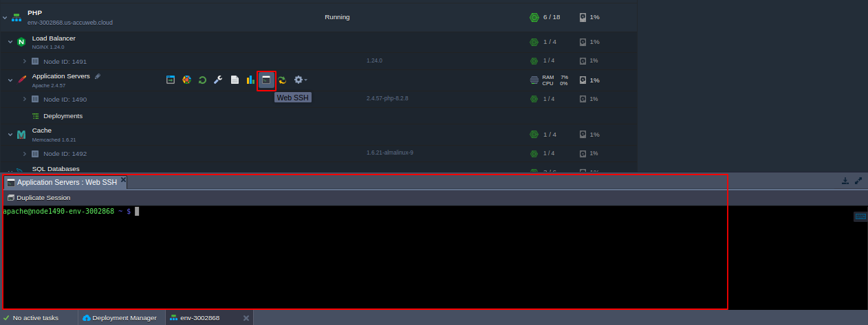Expand Node ID: 1490 row

click(24, 99)
